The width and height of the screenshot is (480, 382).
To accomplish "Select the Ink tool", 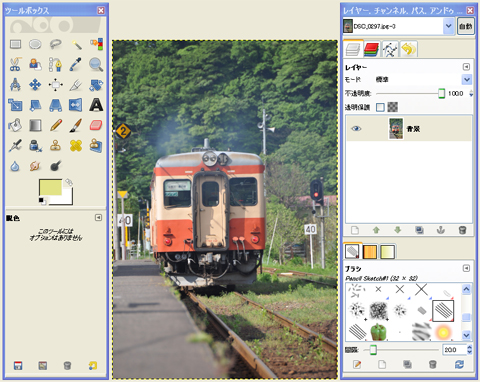I will coord(35,146).
